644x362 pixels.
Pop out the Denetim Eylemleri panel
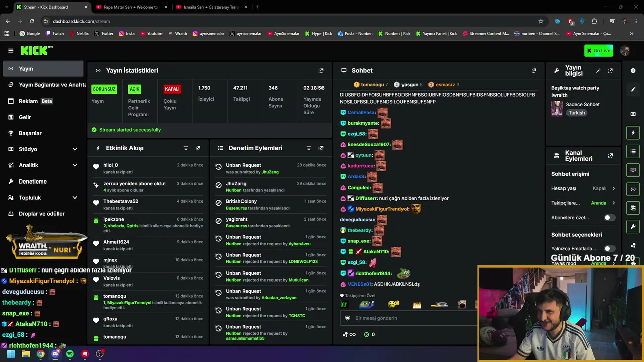click(321, 148)
